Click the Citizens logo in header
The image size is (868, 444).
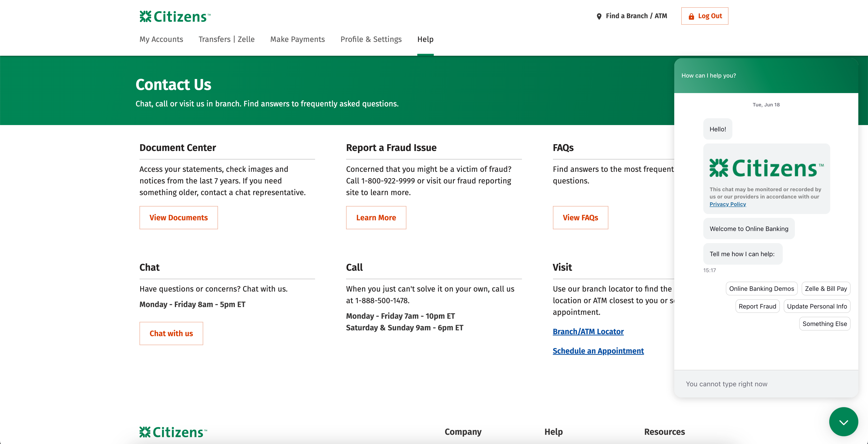[175, 16]
